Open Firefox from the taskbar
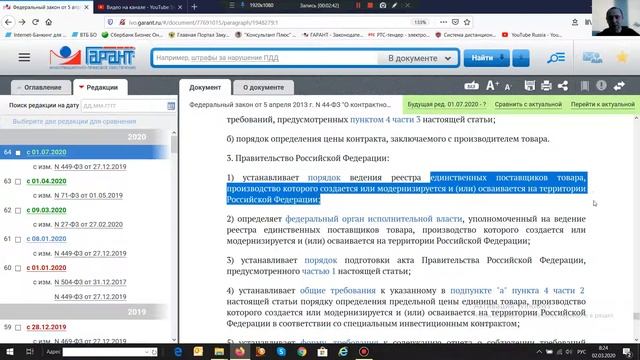The width and height of the screenshot is (640, 360). point(240,351)
